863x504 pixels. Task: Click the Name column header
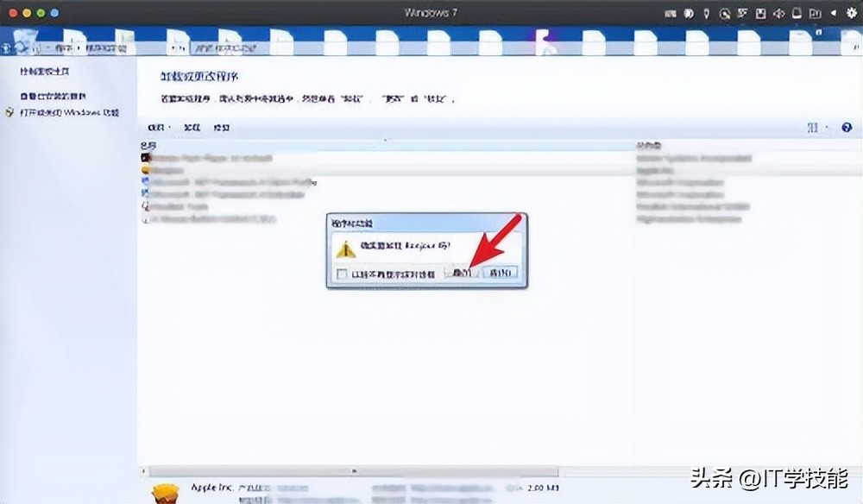[x=149, y=145]
